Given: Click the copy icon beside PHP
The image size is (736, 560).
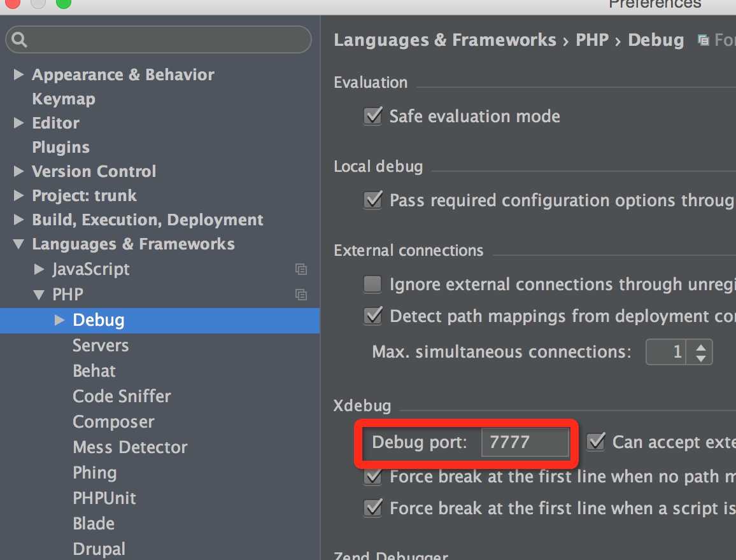Looking at the screenshot, I should 301,295.
